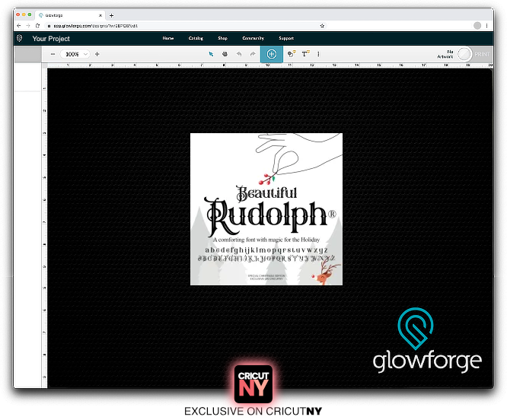The width and height of the screenshot is (507, 420).
Task: Go forward in browser history
Action: coord(28,26)
